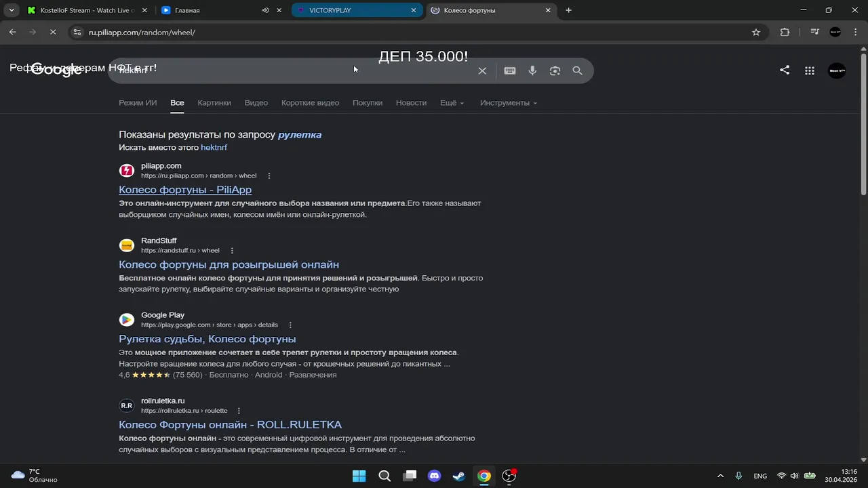The width and height of the screenshot is (868, 488).
Task: Open Колесо фортуны для розыгрышей онлайн result
Action: (229, 264)
